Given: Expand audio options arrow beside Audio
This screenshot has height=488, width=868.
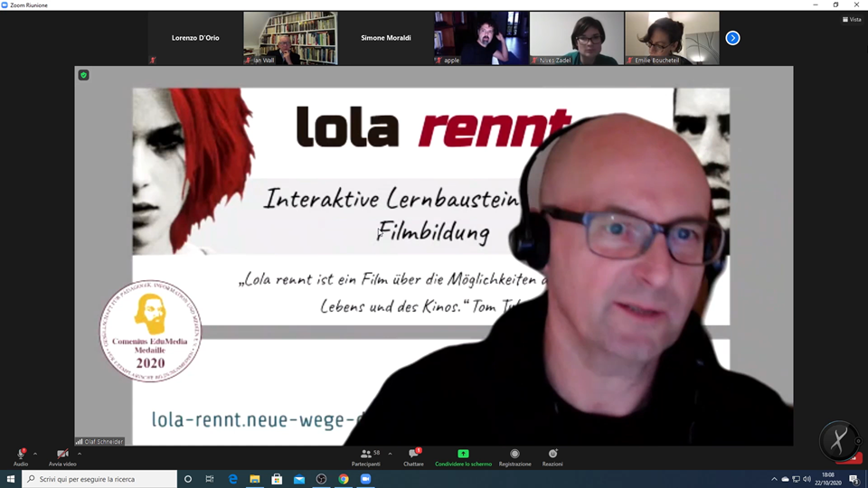Looking at the screenshot, I should [x=35, y=454].
